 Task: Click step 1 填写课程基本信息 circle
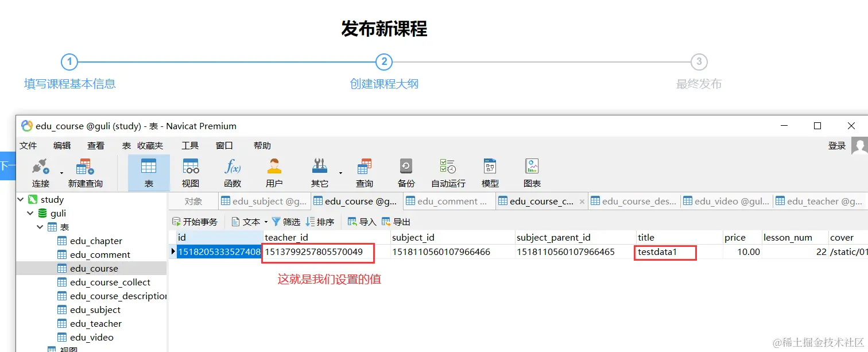[69, 62]
